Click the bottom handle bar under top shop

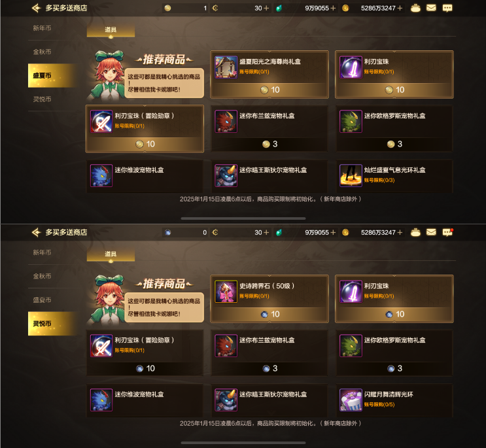pos(243,218)
